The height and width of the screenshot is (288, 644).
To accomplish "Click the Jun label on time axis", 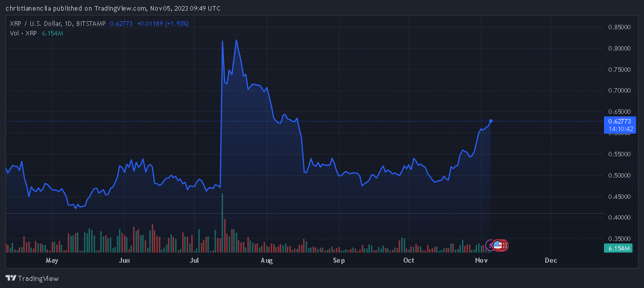I will coord(124,261).
